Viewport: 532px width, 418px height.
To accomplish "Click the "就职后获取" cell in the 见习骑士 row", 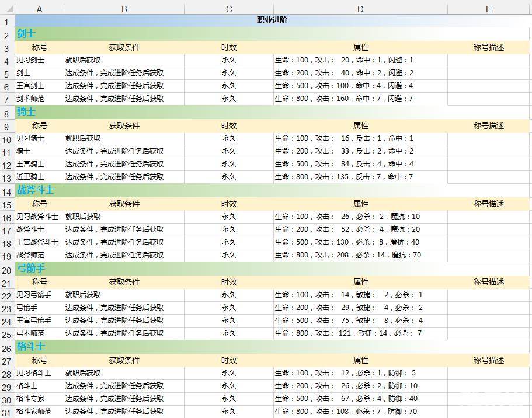I will tap(83, 138).
